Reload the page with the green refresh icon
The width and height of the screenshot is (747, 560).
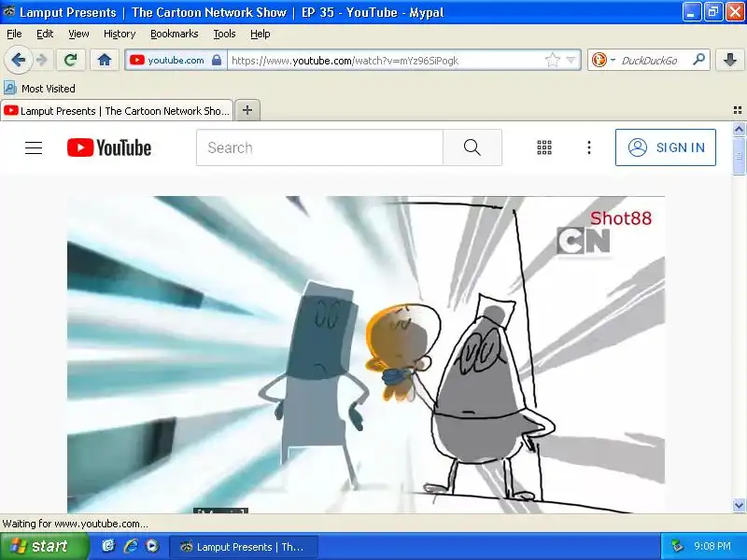(71, 60)
